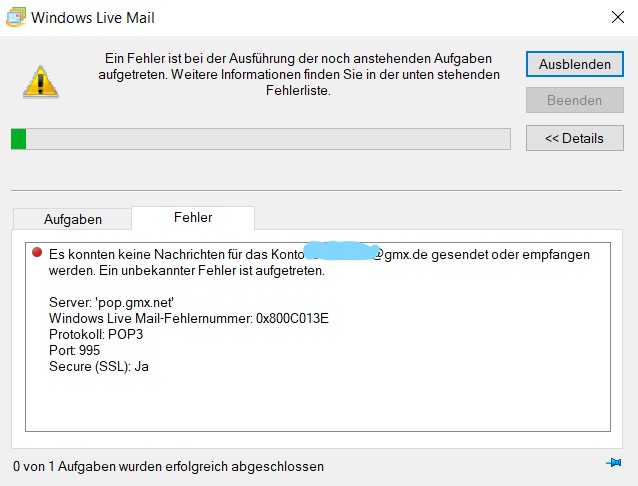Click the error number 0x800C013E line
This screenshot has width=638, height=486.
point(189,318)
